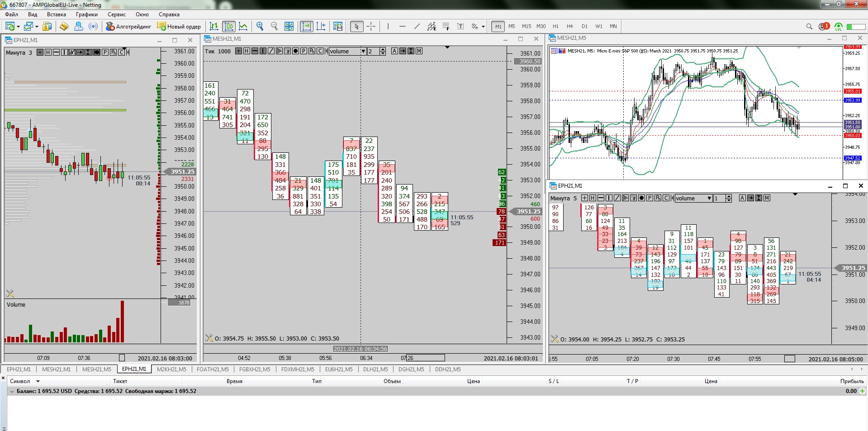Toggle chart shift icon
Screen dimensions: 868x431
321,26
